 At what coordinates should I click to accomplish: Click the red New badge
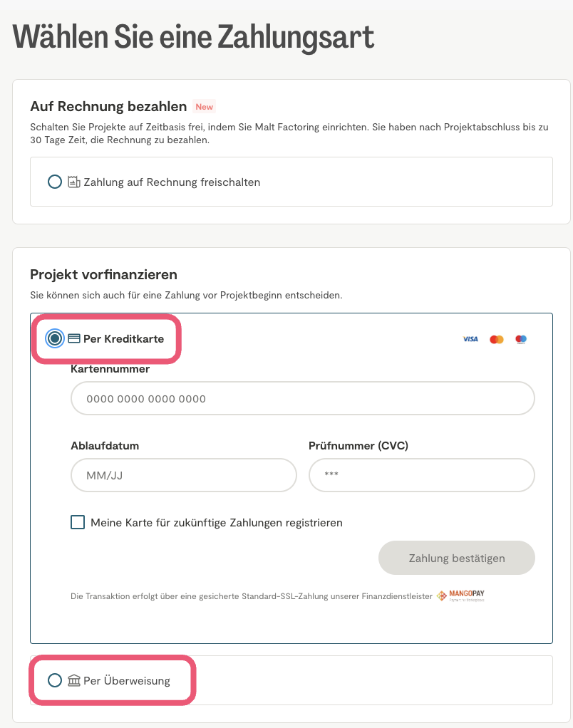point(205,107)
